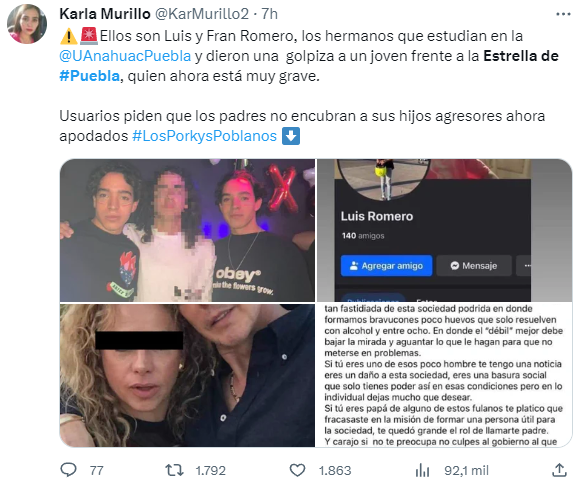Viewport: 579px width, 485px height.
Task: Click the reply speech bubble icon
Action: point(68,470)
